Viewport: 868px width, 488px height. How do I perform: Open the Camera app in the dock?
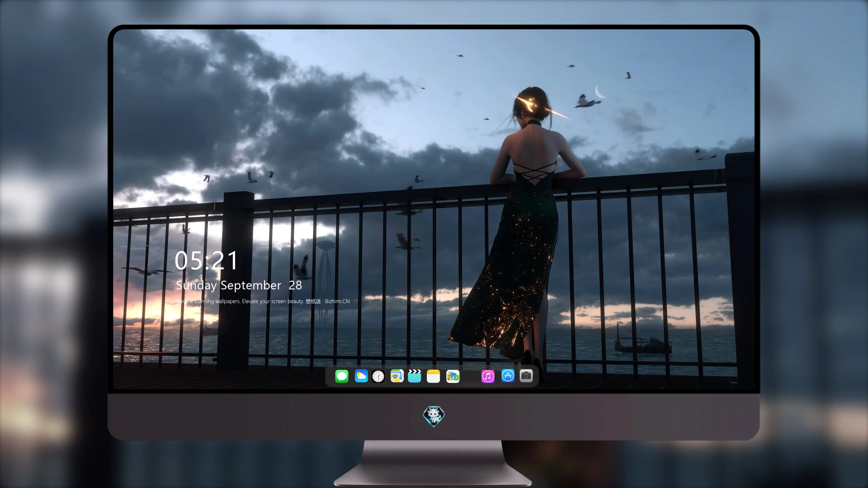pyautogui.click(x=526, y=375)
